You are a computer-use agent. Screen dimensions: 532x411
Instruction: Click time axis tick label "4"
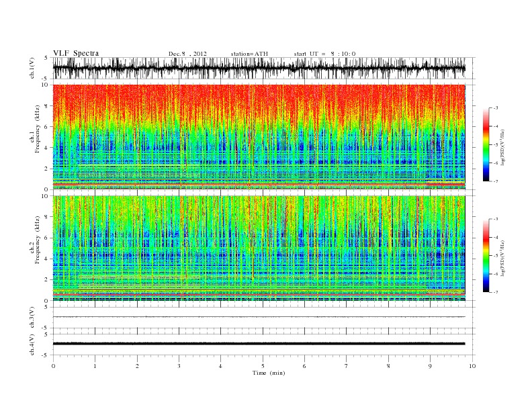pyautogui.click(x=220, y=366)
